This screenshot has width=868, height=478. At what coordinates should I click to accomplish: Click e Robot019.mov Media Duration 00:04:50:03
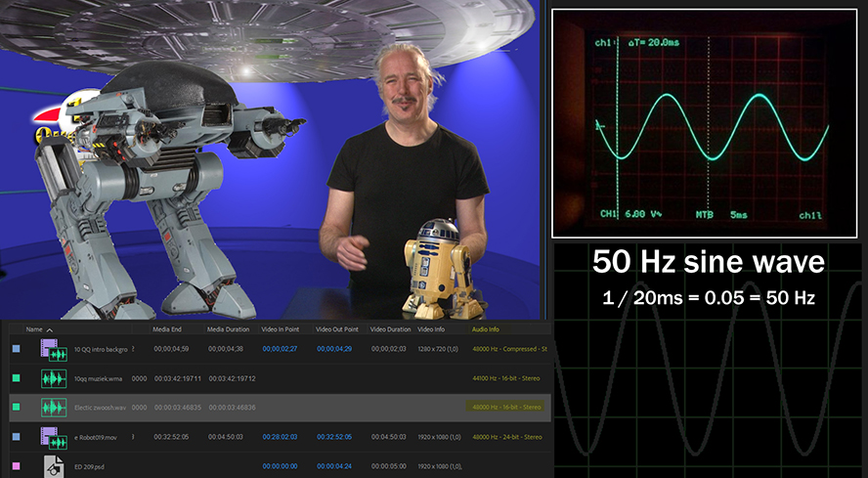[226, 437]
